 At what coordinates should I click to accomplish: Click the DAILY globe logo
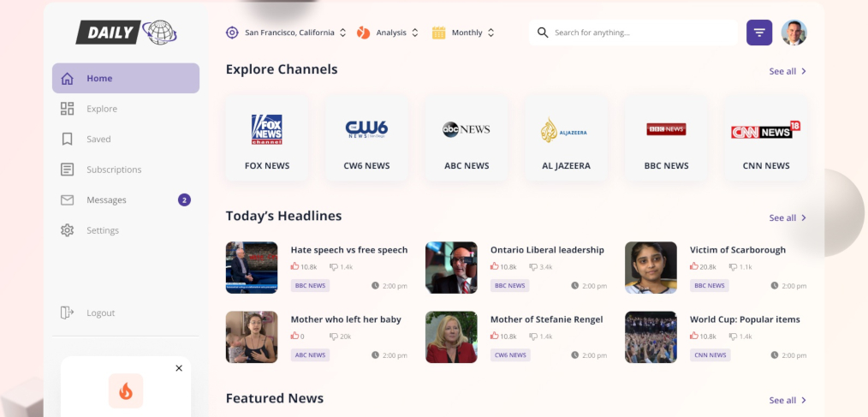click(x=126, y=33)
